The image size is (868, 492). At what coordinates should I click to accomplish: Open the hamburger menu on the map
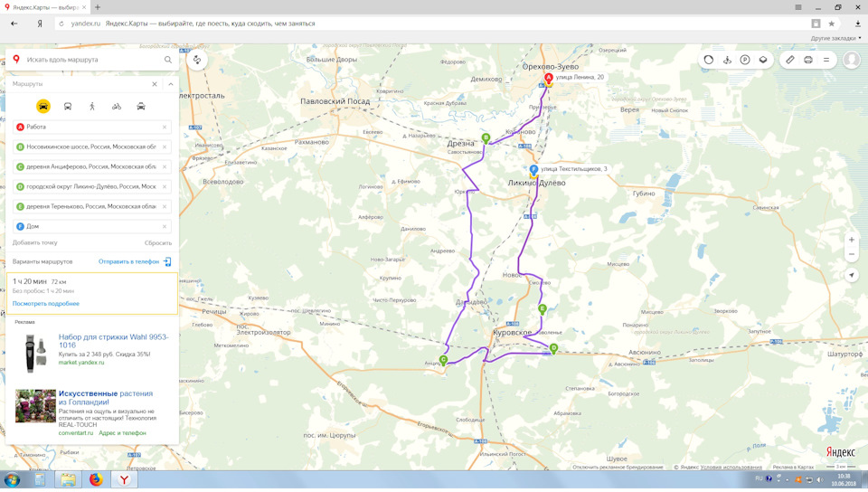[826, 60]
